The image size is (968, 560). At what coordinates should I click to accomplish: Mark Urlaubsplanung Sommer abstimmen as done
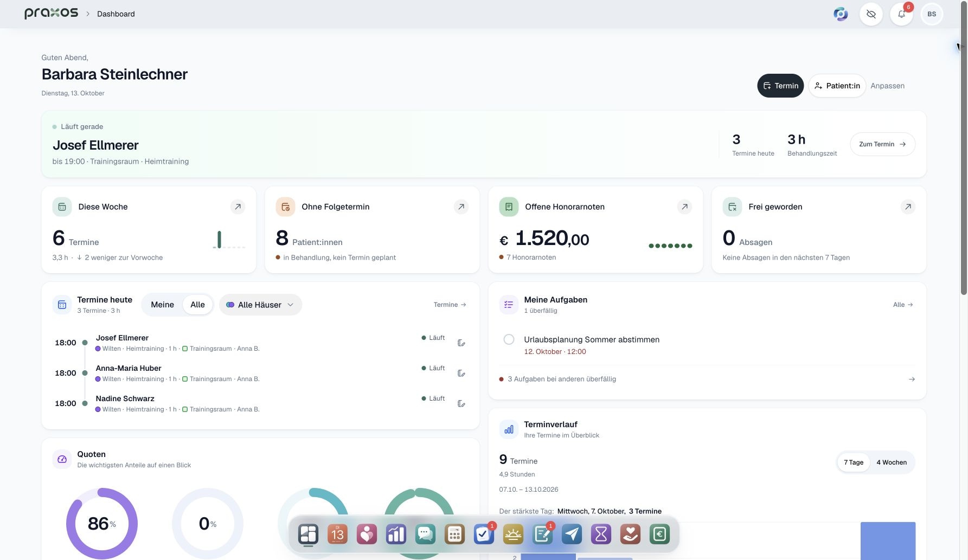pos(509,339)
